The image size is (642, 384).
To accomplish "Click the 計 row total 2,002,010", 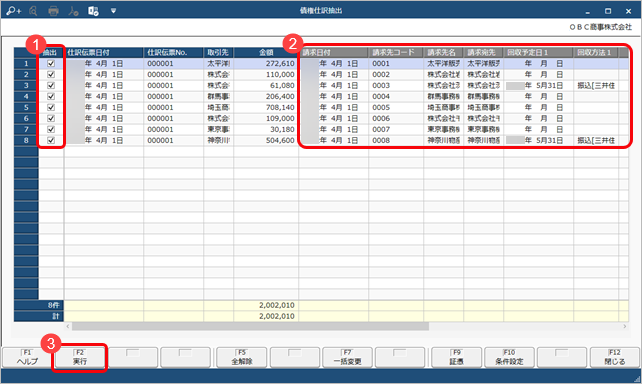I will click(x=266, y=316).
